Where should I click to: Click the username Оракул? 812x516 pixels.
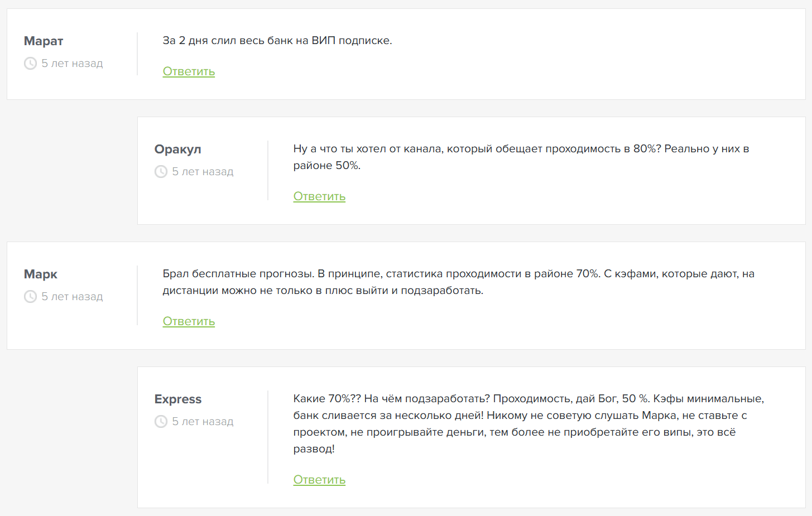(178, 149)
